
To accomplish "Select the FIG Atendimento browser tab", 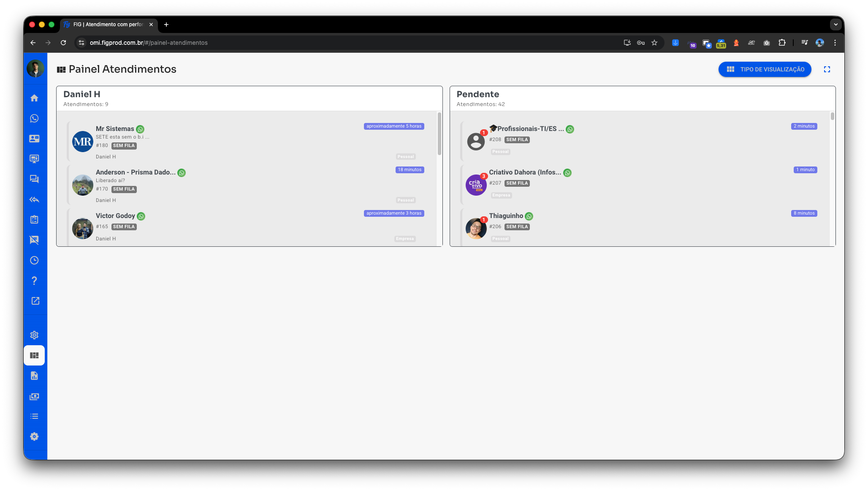I will [108, 25].
